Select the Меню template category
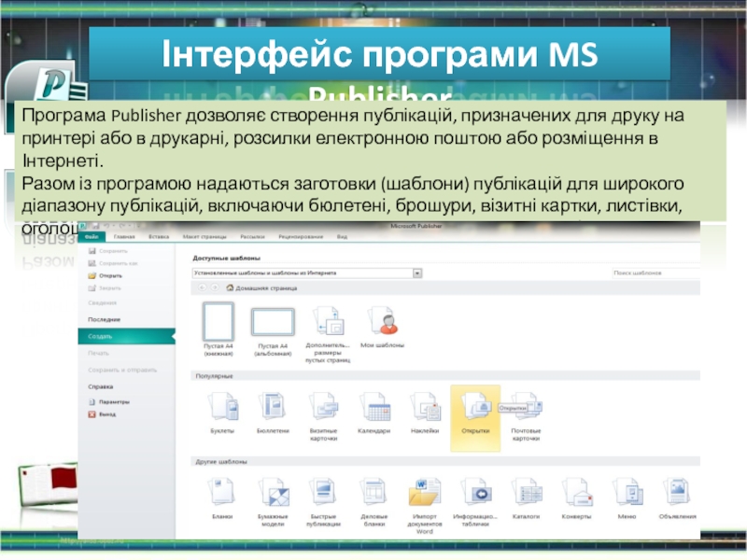The width and height of the screenshot is (747, 560). click(627, 498)
